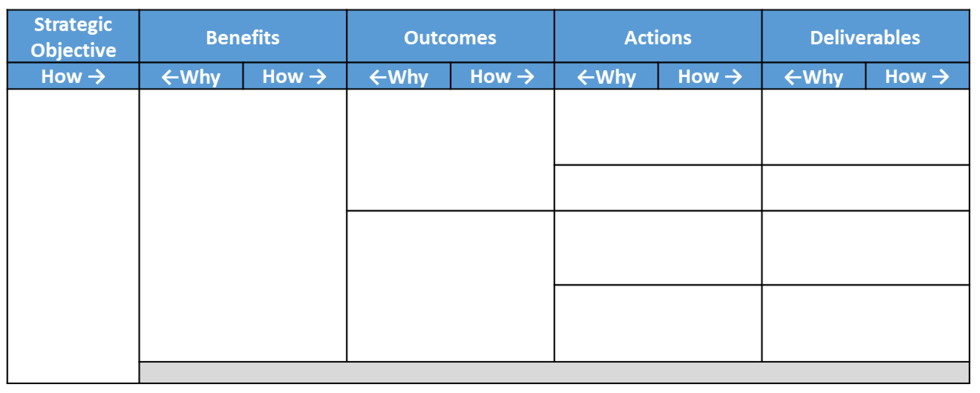Image resolution: width=980 pixels, height=393 pixels.
Task: Click the Strategic Objective column header
Action: click(x=73, y=37)
